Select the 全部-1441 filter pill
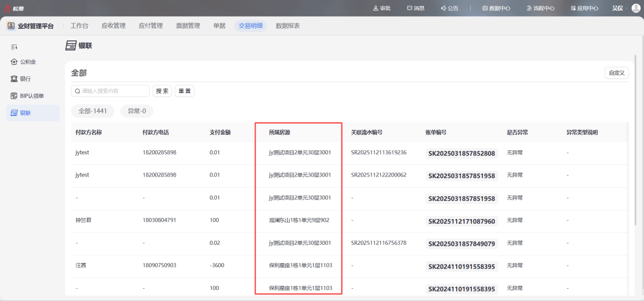 (x=93, y=111)
